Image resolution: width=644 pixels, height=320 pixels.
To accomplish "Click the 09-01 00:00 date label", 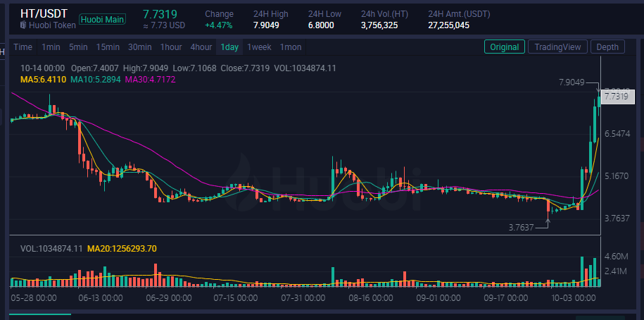I will tap(439, 297).
